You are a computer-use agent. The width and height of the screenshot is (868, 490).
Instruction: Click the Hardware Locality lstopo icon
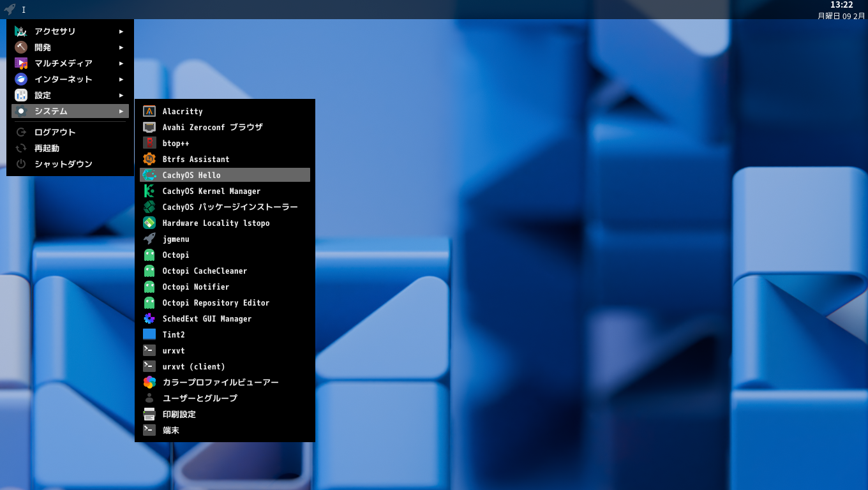tap(149, 223)
